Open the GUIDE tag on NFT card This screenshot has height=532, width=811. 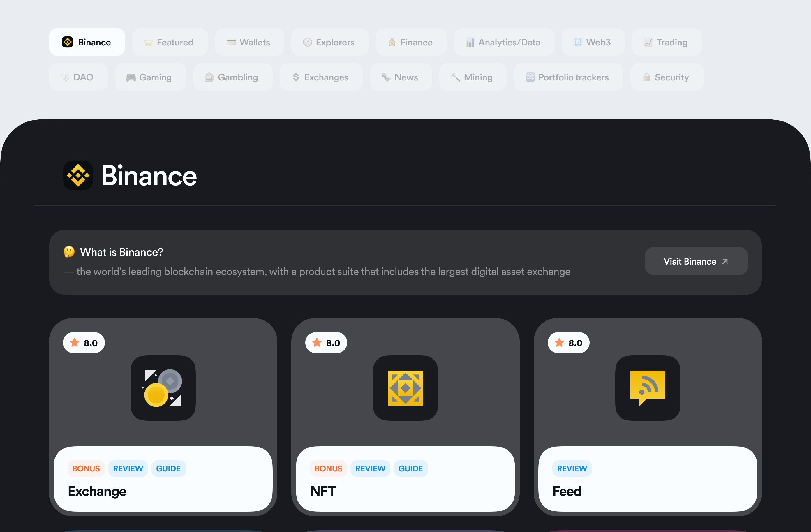tap(410, 468)
